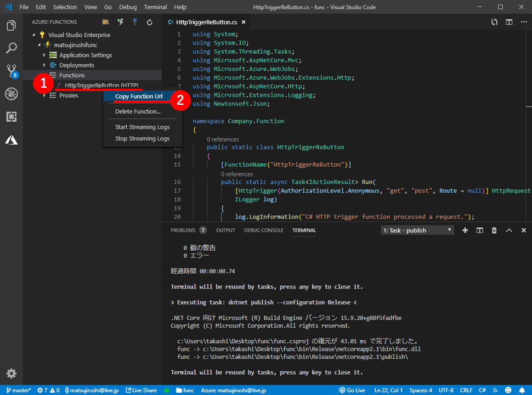Viewport: 532px width, 395px height.
Task: Click the func folder in status bar
Action: point(185,390)
